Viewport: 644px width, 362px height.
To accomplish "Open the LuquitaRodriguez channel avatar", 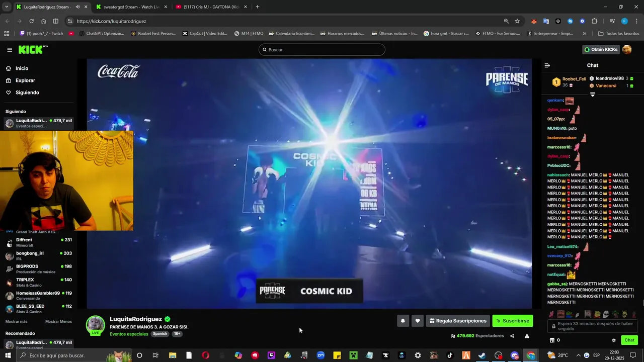I will pyautogui.click(x=95, y=325).
